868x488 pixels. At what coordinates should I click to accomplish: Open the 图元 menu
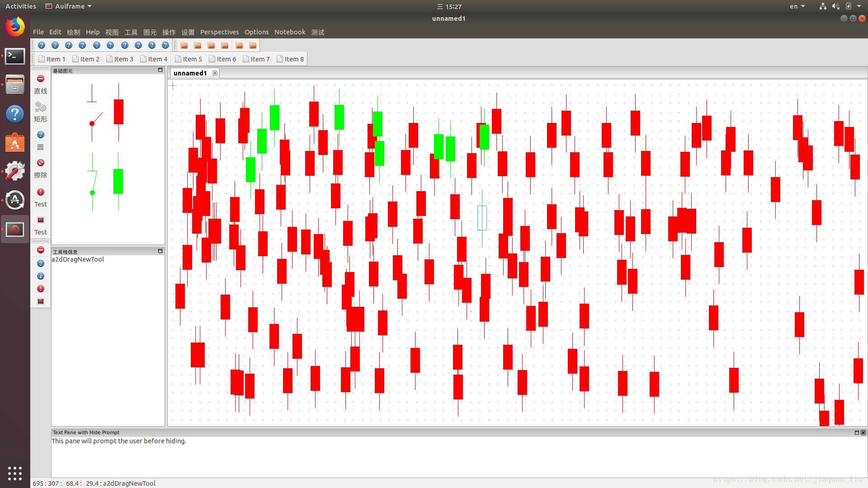point(150,32)
